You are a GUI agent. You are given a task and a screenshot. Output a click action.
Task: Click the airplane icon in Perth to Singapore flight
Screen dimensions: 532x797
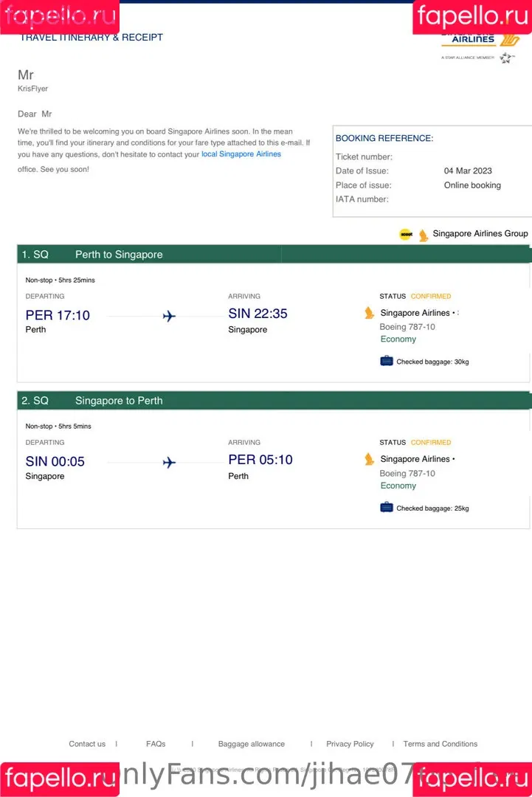click(x=169, y=316)
